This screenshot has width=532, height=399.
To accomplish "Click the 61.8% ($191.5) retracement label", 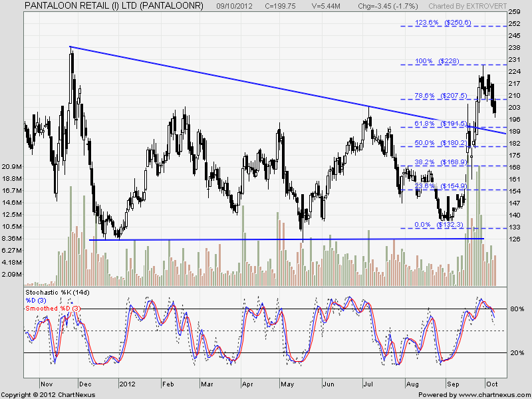I will [x=437, y=124].
